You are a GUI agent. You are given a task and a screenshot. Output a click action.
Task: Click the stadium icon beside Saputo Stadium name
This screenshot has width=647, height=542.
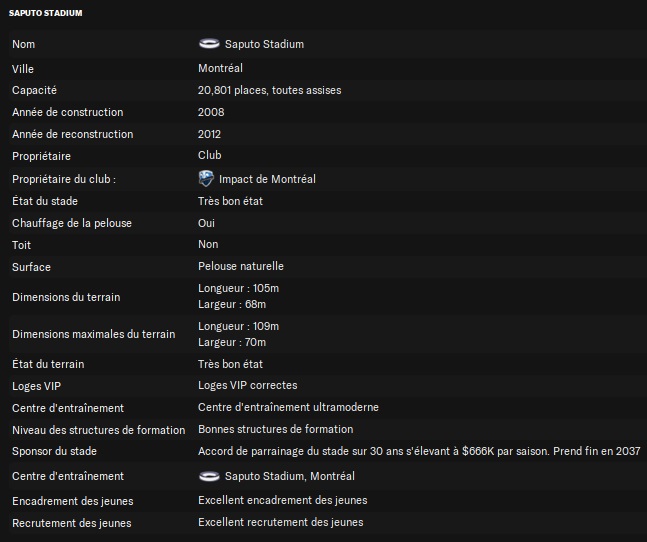pyautogui.click(x=209, y=44)
